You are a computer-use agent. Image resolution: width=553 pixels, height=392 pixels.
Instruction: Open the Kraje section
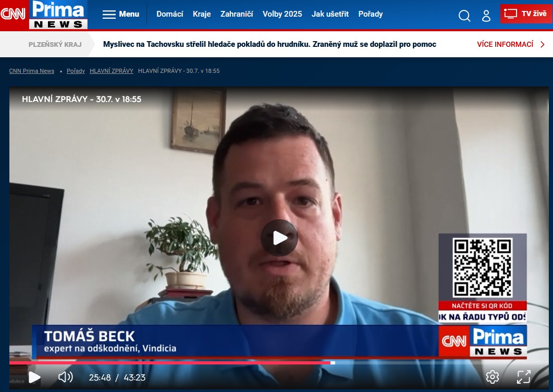pos(202,14)
